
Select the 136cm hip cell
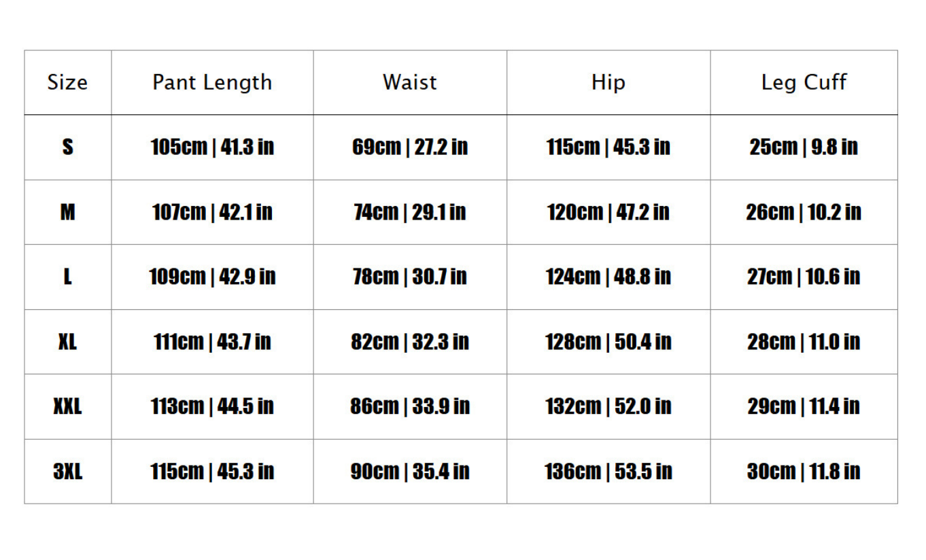608,471
